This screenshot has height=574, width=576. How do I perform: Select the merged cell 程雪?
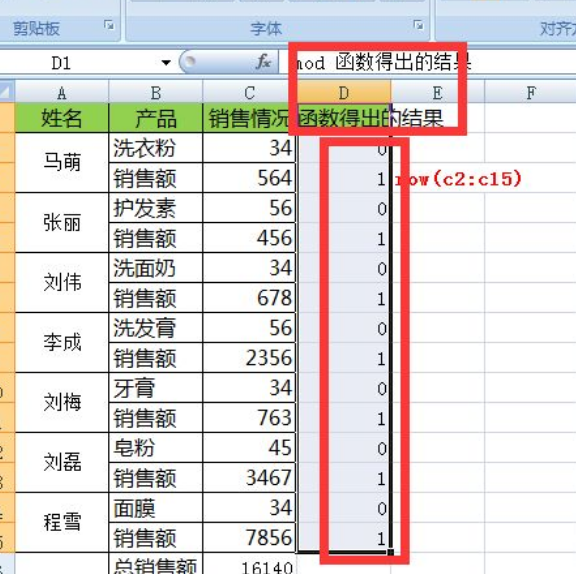pyautogui.click(x=62, y=522)
